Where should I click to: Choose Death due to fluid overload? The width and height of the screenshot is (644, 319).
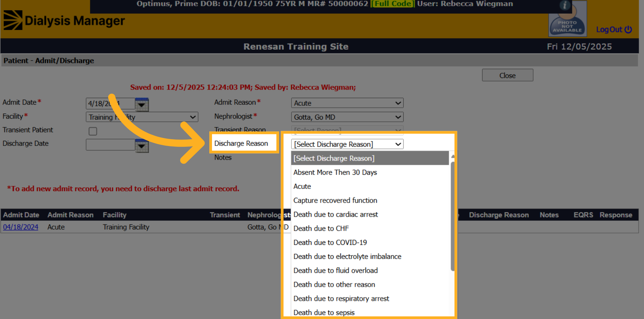point(370,270)
